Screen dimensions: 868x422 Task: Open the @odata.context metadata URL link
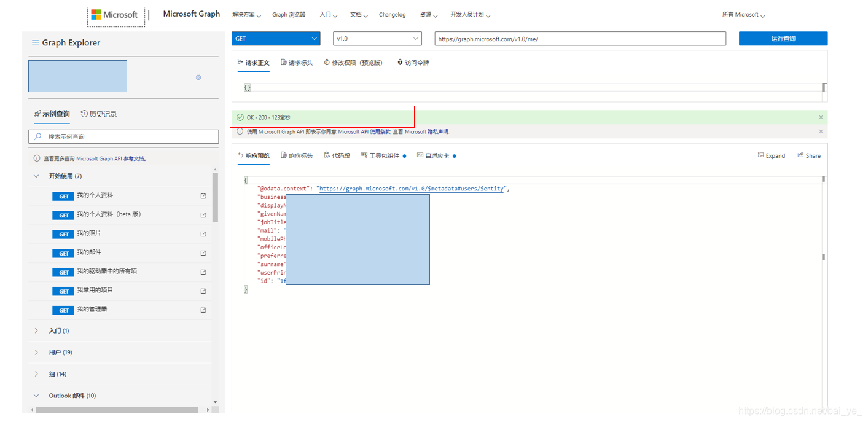(412, 189)
